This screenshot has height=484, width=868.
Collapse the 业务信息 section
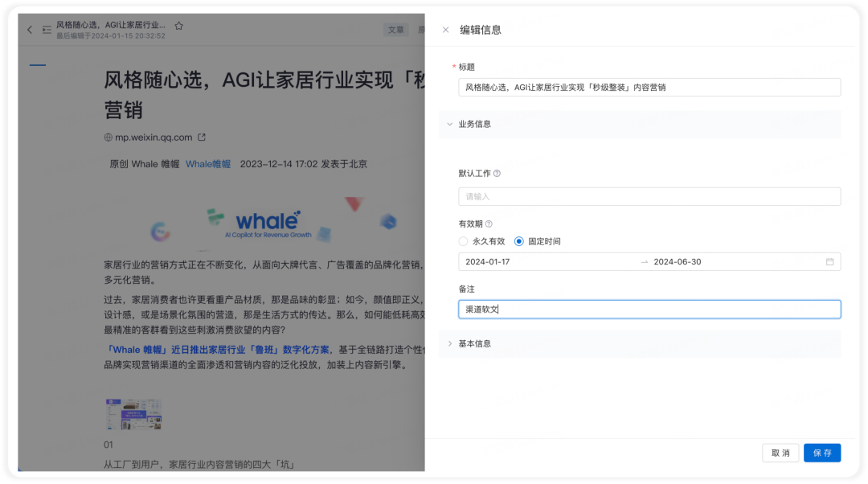tap(450, 124)
